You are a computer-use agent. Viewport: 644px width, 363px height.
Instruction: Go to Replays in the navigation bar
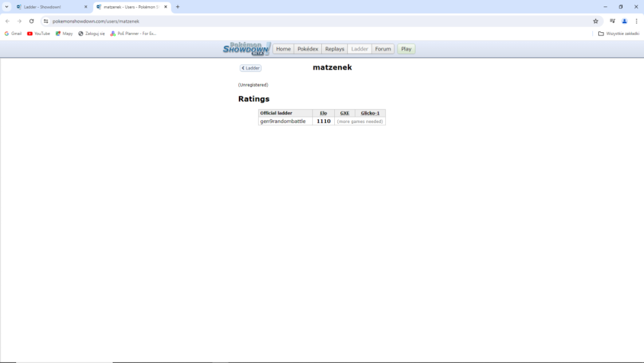tap(334, 49)
